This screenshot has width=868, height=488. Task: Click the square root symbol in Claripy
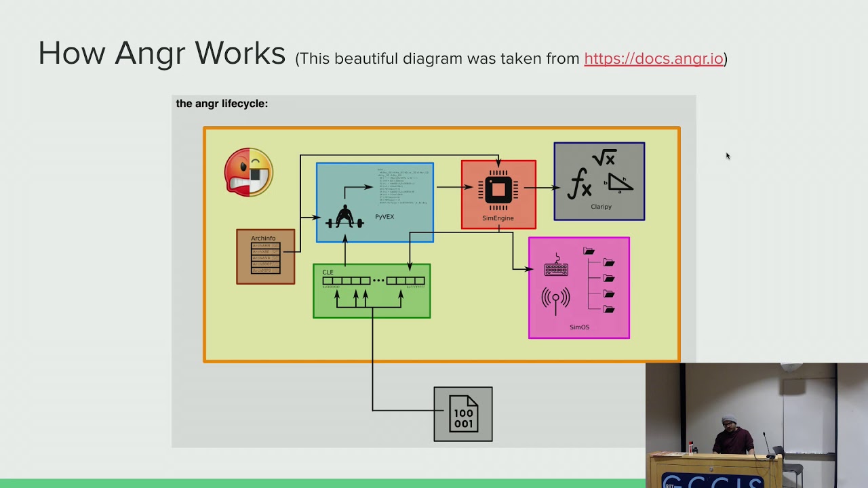coord(604,158)
